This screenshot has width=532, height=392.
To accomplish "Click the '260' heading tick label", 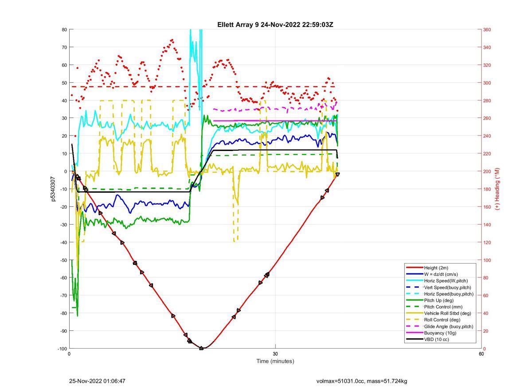I will 487,118.
